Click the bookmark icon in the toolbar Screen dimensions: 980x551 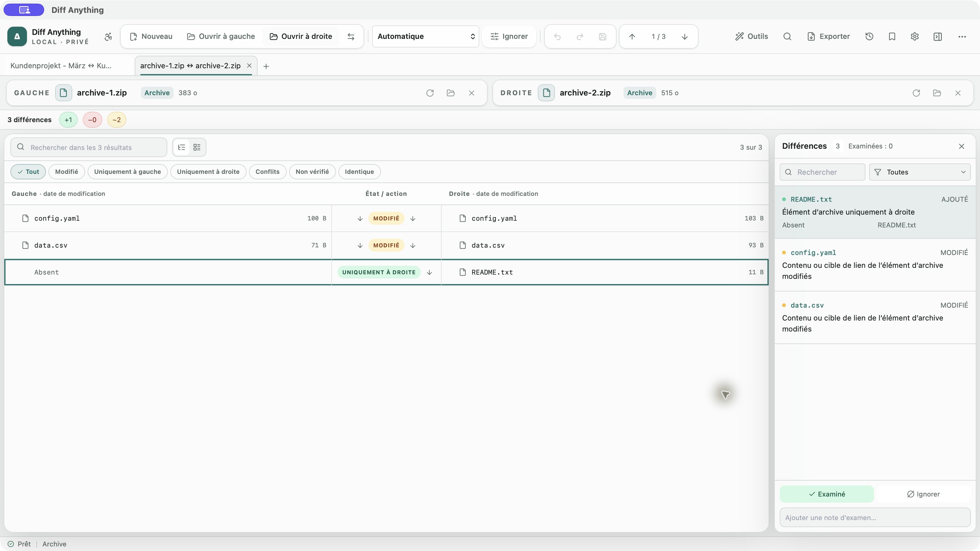pos(892,36)
